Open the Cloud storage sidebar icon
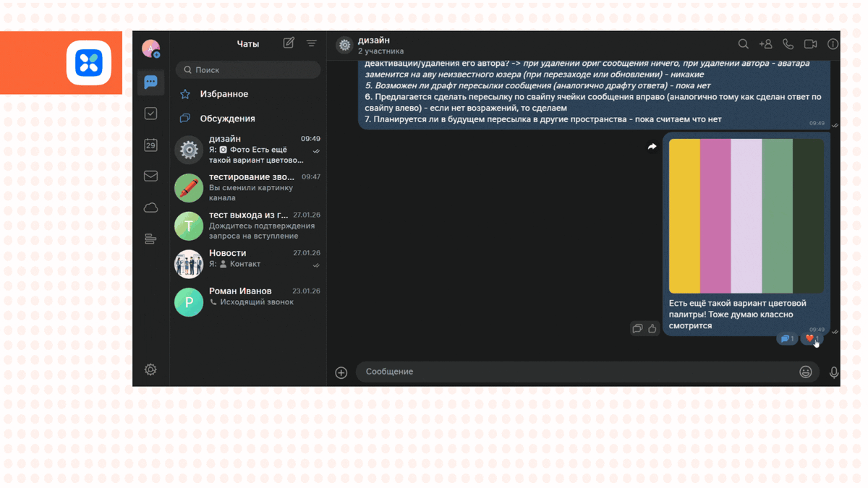868x488 pixels. [150, 208]
